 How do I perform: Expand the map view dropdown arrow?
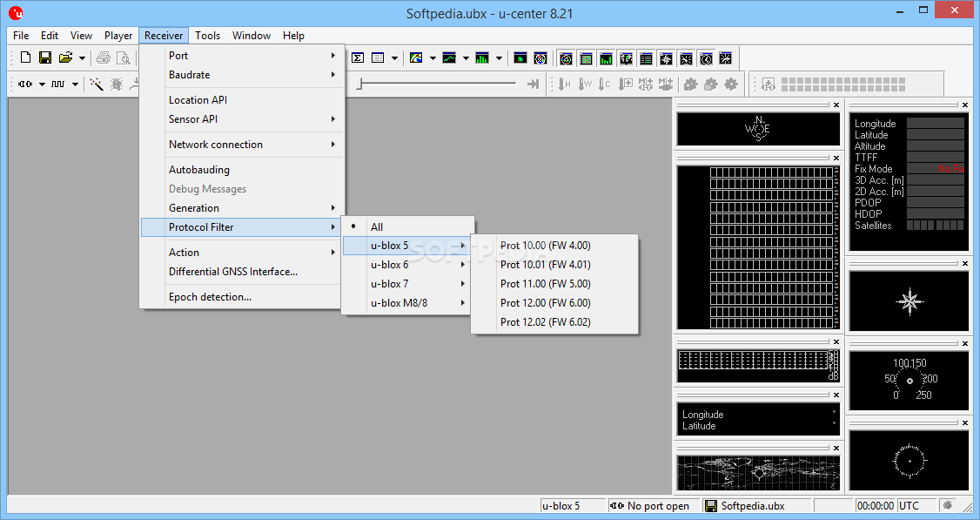pos(433,58)
